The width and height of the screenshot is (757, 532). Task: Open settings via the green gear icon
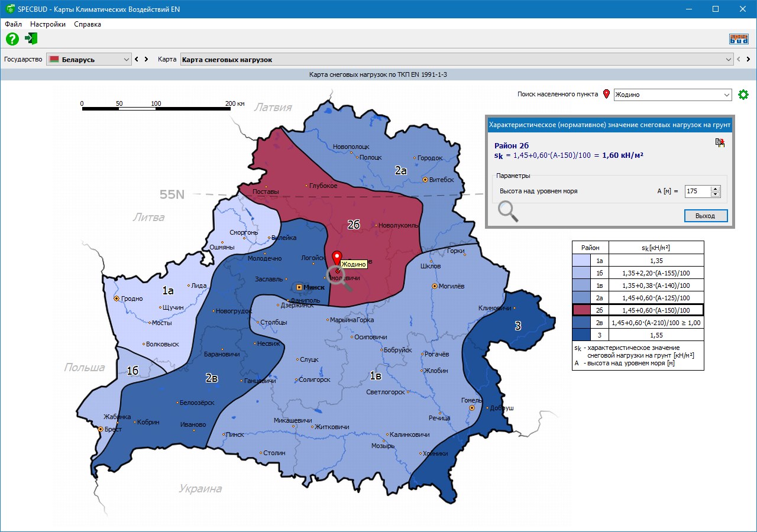[x=743, y=95]
